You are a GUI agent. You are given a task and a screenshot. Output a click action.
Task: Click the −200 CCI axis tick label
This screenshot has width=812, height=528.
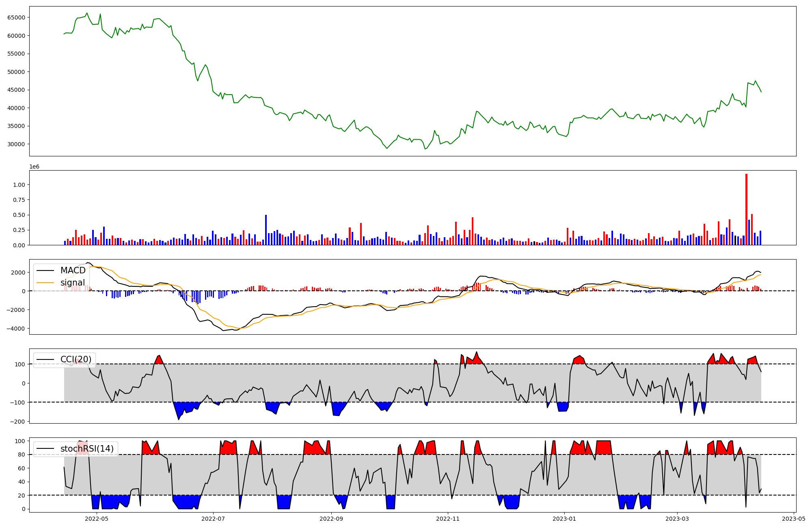tap(17, 422)
